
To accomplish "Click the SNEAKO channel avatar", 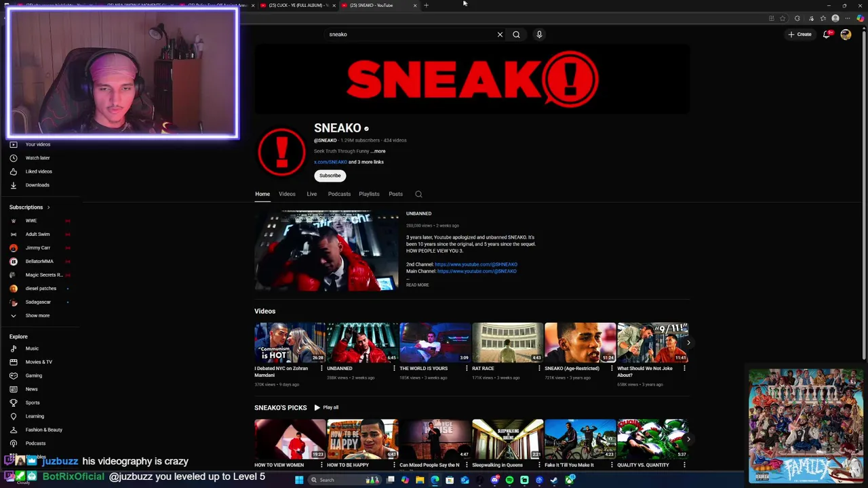I will (x=281, y=152).
